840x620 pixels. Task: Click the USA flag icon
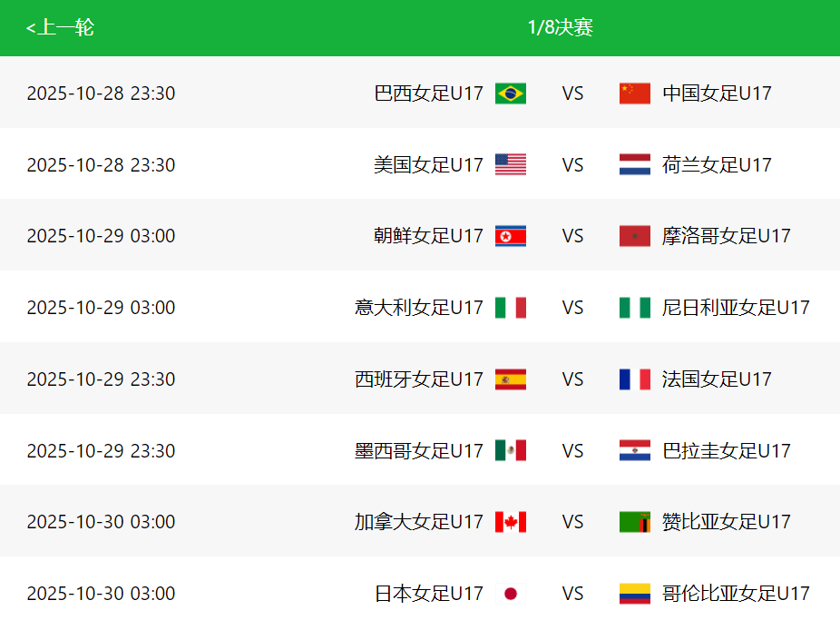point(512,164)
